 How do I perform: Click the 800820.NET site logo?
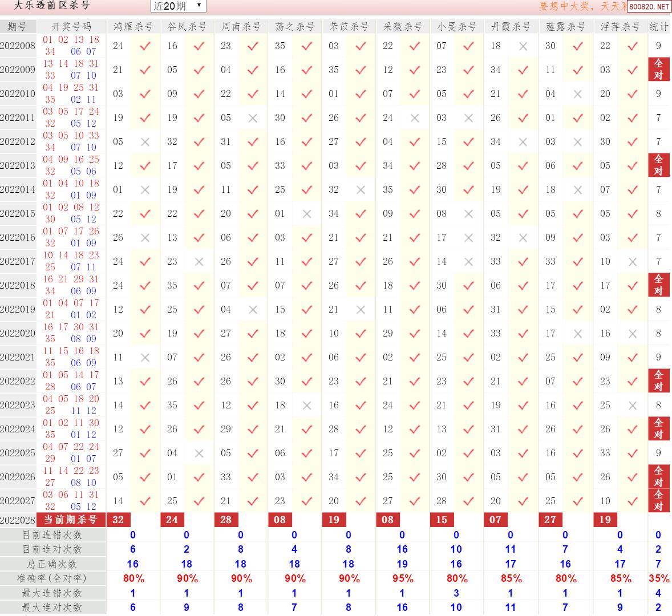649,7
